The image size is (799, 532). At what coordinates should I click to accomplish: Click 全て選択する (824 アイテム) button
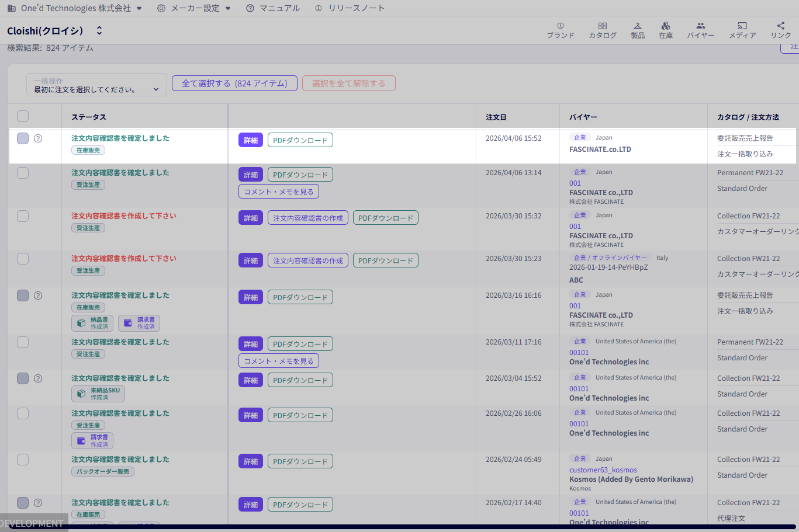pyautogui.click(x=234, y=84)
